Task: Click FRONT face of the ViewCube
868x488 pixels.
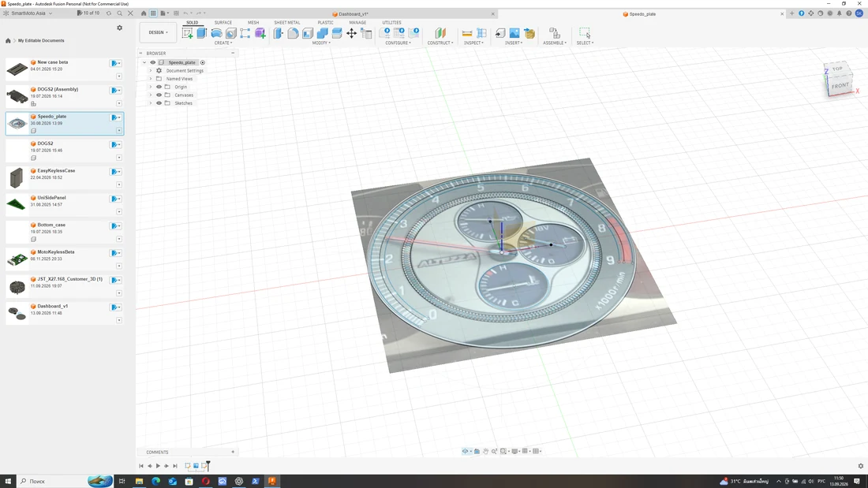Action: [840, 86]
